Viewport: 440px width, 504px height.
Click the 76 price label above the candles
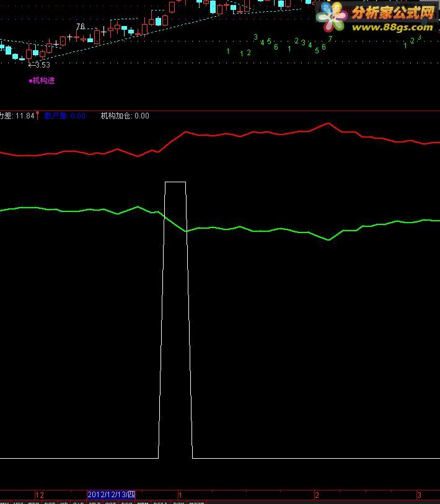(x=81, y=27)
